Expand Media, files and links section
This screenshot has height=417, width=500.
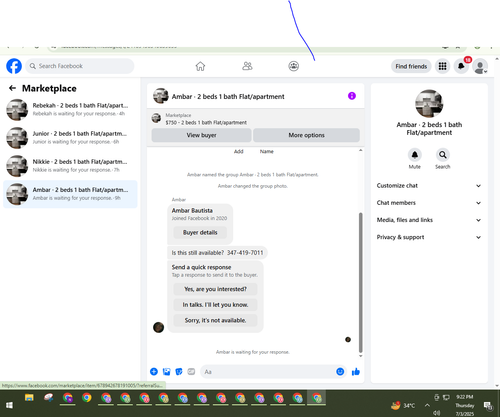pos(429,220)
